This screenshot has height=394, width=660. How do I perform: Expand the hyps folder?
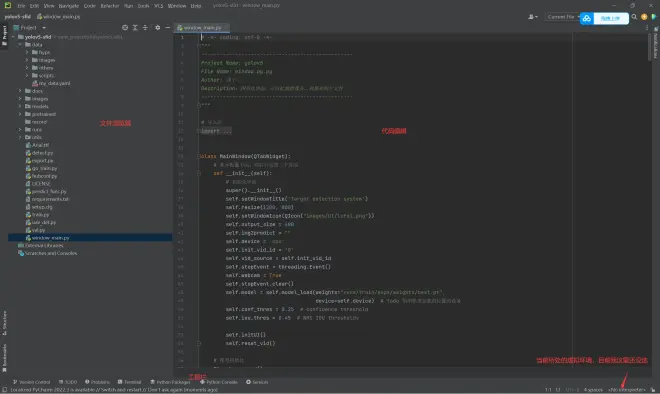(x=27, y=52)
